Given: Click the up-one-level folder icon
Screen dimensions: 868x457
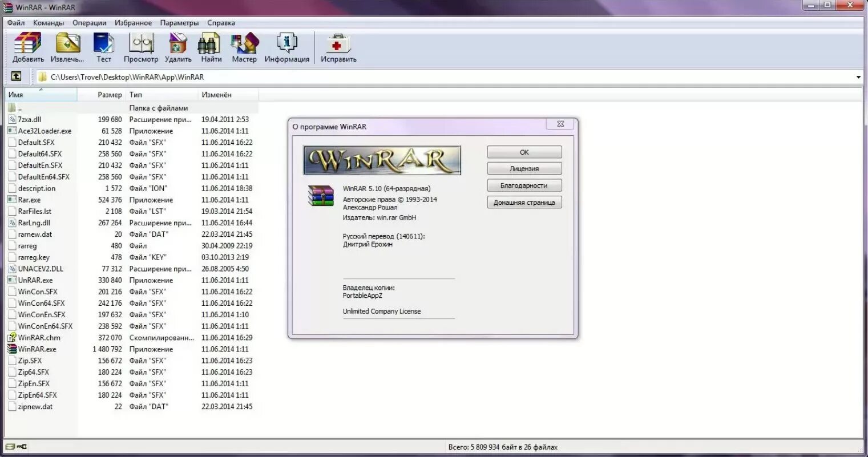Looking at the screenshot, I should click(x=17, y=76).
